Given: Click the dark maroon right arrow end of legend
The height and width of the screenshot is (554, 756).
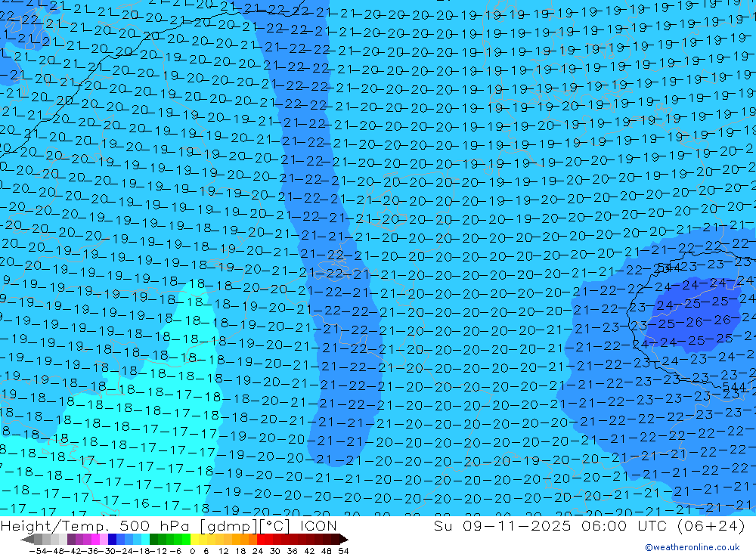Looking at the screenshot, I should (x=344, y=539).
